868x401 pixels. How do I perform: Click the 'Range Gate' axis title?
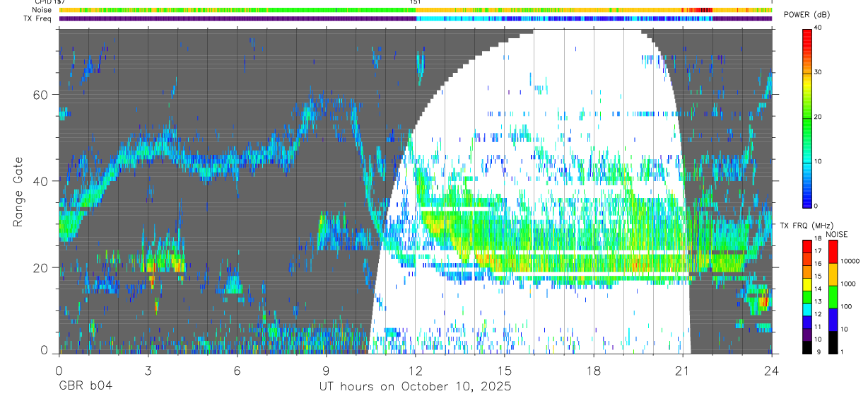[18, 192]
